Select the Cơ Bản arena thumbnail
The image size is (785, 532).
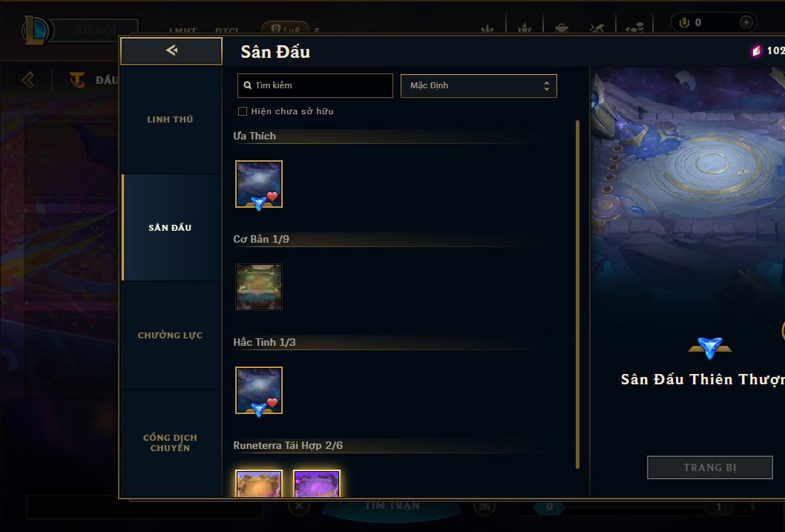(259, 287)
